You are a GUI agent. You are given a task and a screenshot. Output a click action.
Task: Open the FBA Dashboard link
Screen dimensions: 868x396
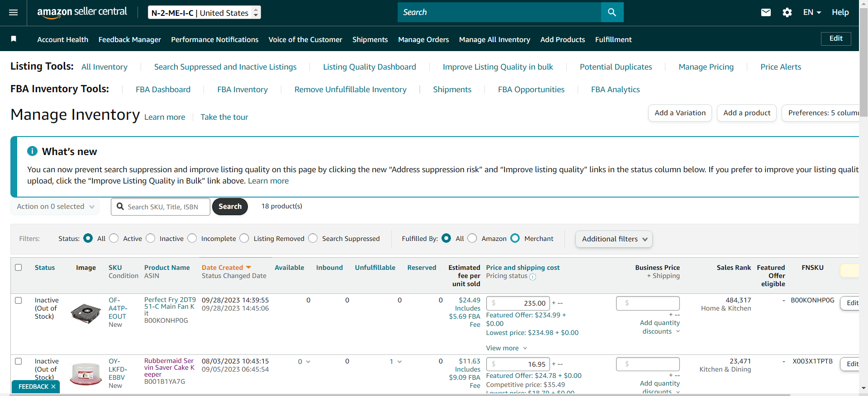[163, 90]
